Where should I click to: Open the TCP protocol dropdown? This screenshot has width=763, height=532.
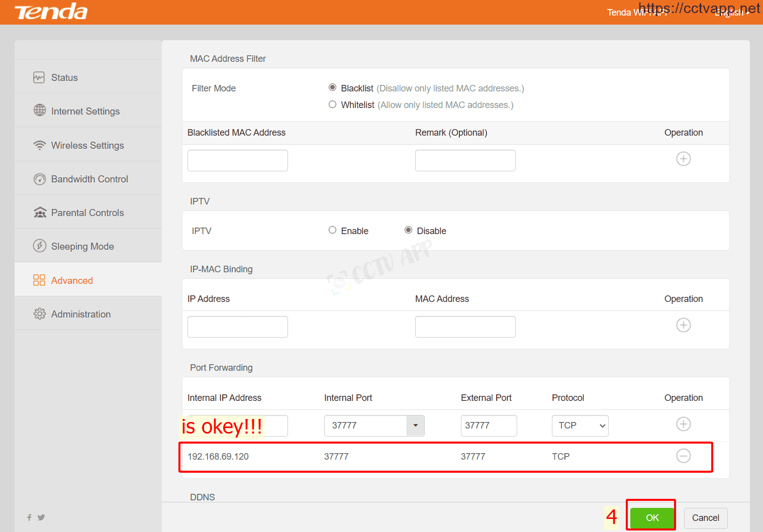pos(580,425)
